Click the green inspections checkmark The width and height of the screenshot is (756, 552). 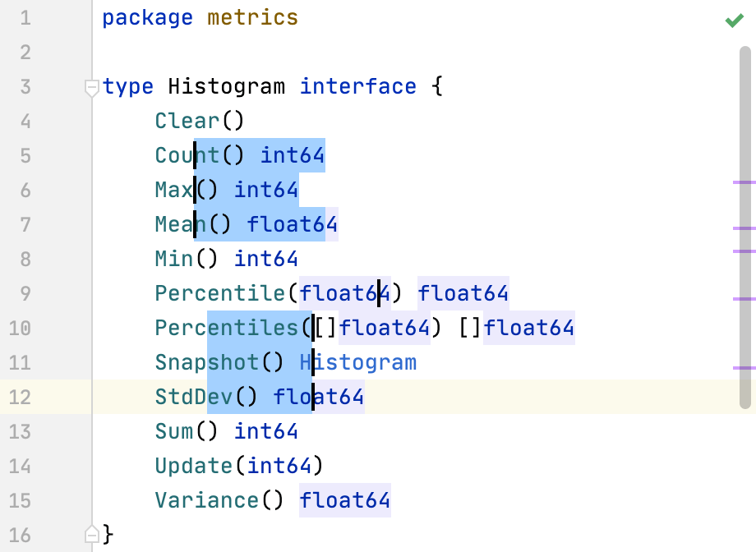(x=734, y=21)
